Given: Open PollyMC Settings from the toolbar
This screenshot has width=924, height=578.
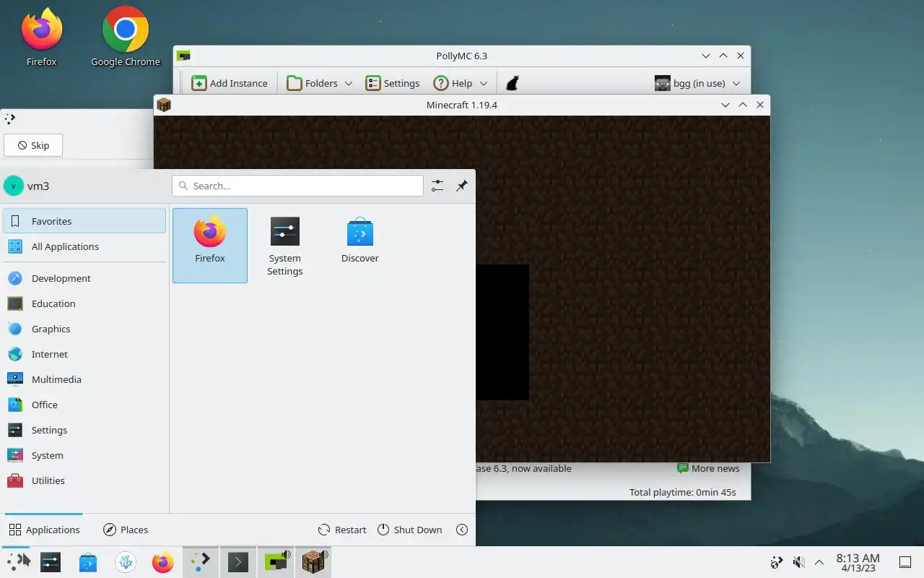Looking at the screenshot, I should pos(393,83).
